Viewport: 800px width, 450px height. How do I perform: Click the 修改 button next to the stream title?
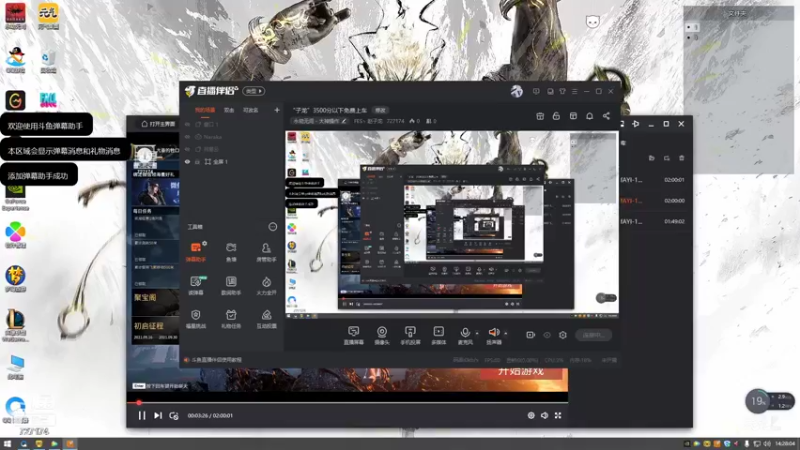381,110
